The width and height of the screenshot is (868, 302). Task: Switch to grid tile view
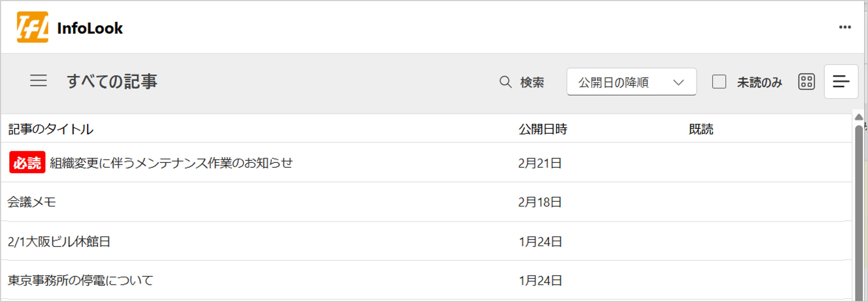coord(806,81)
